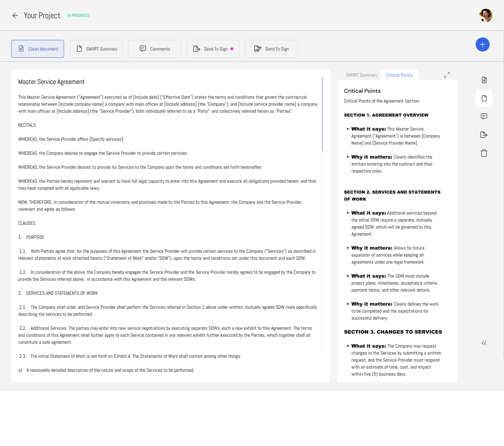
Task: Click the IN PROGRESS status badge
Action: (x=78, y=15)
